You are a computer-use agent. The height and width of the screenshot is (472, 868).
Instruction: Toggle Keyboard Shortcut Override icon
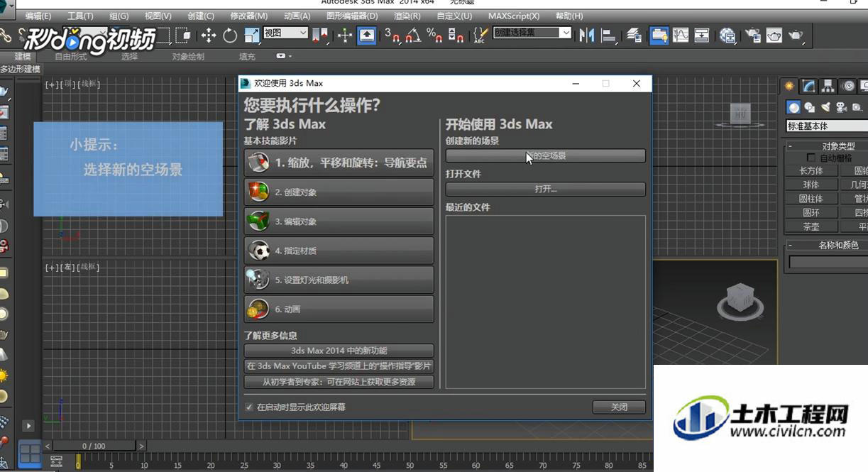[367, 35]
